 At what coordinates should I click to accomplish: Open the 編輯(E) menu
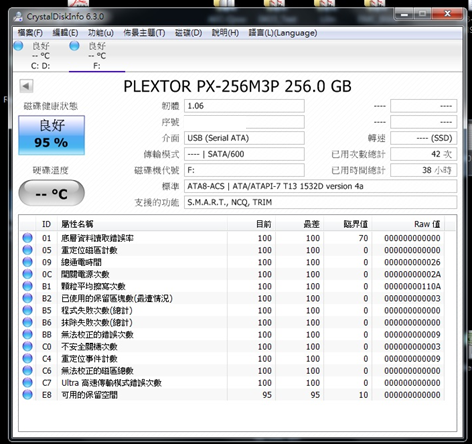[x=65, y=33]
